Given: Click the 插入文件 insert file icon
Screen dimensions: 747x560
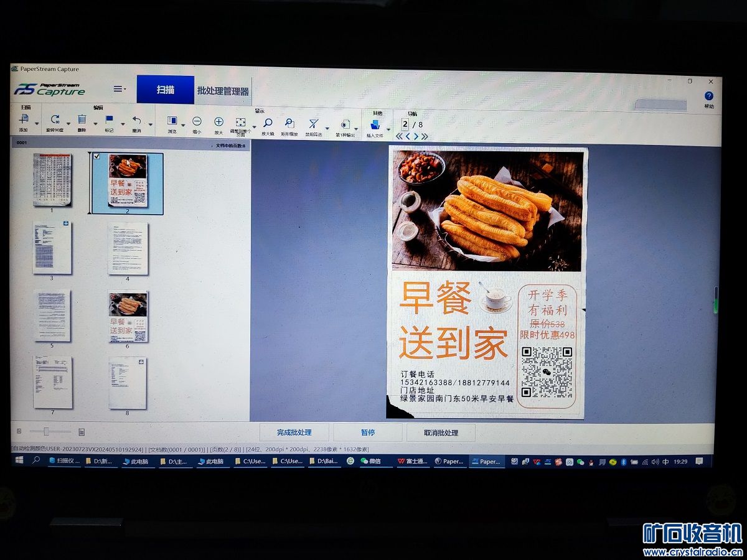Looking at the screenshot, I should click(x=375, y=124).
